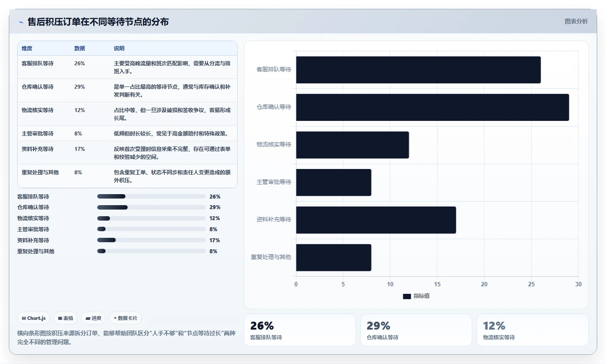Image resolution: width=606 pixels, height=364 pixels.
Task: Click the 物流核实等待 chart bar
Action: [x=352, y=145]
